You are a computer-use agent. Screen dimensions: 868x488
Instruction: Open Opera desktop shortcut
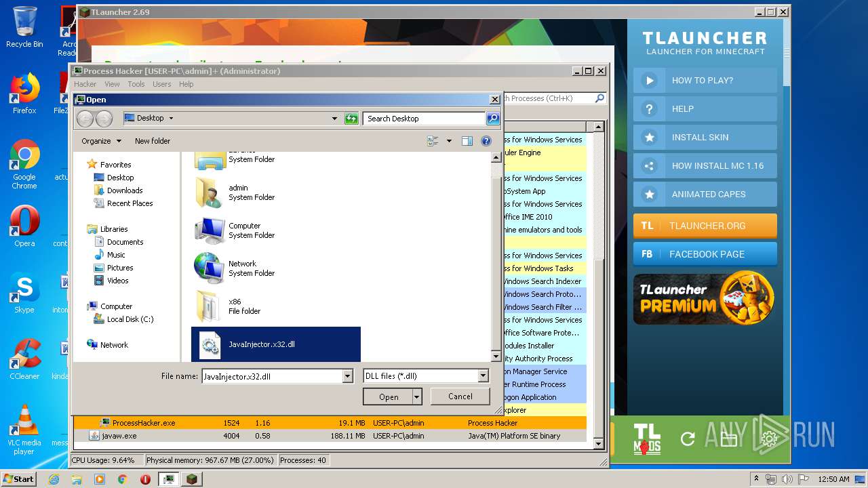(24, 226)
